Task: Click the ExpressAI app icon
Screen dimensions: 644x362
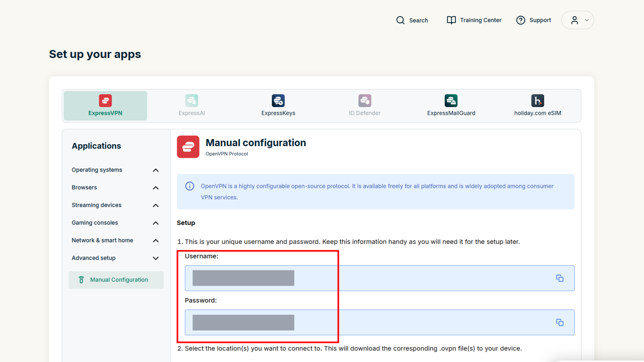Action: 192,101
